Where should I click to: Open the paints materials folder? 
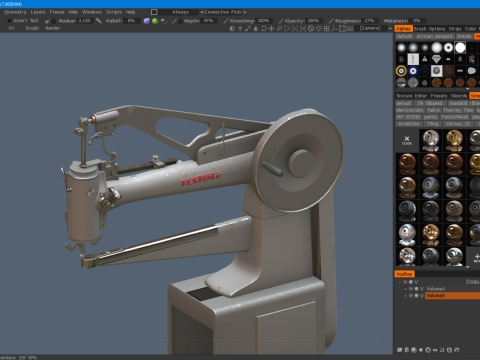click(x=431, y=117)
